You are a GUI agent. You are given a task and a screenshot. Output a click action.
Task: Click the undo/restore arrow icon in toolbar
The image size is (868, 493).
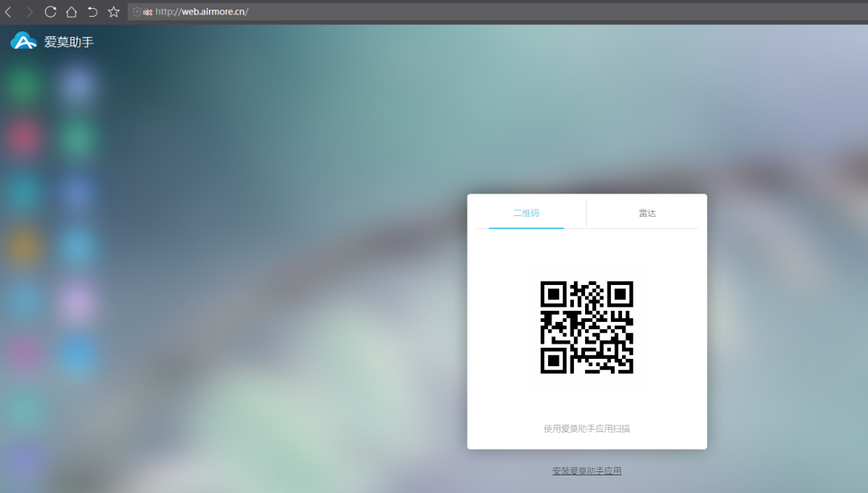(92, 11)
